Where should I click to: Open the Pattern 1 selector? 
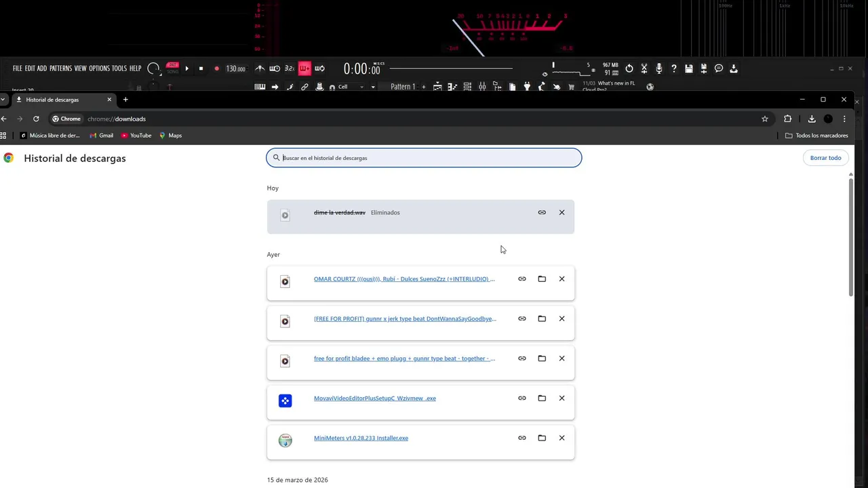(403, 87)
